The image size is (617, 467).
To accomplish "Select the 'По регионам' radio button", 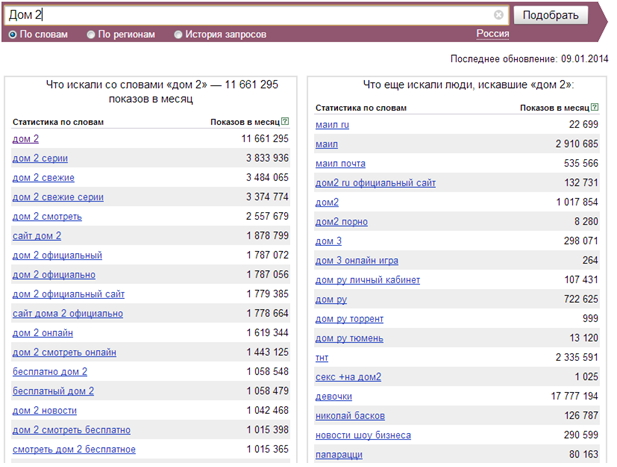I will (91, 35).
